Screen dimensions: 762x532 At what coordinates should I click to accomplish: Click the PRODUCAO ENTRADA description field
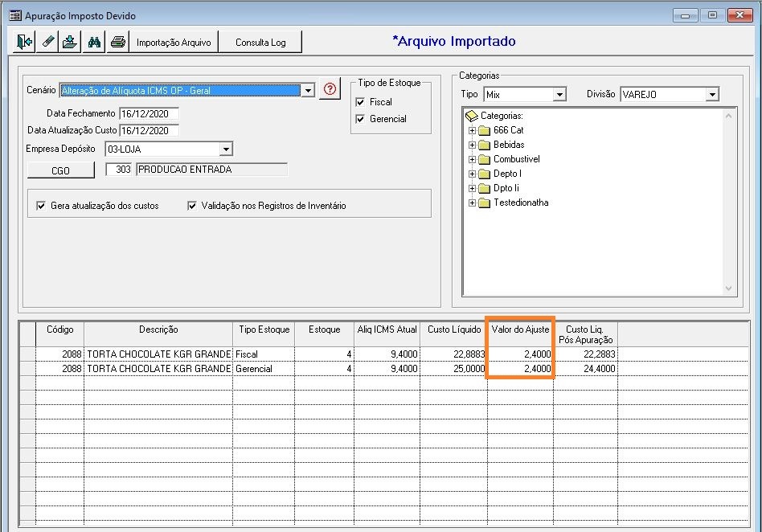[211, 169]
